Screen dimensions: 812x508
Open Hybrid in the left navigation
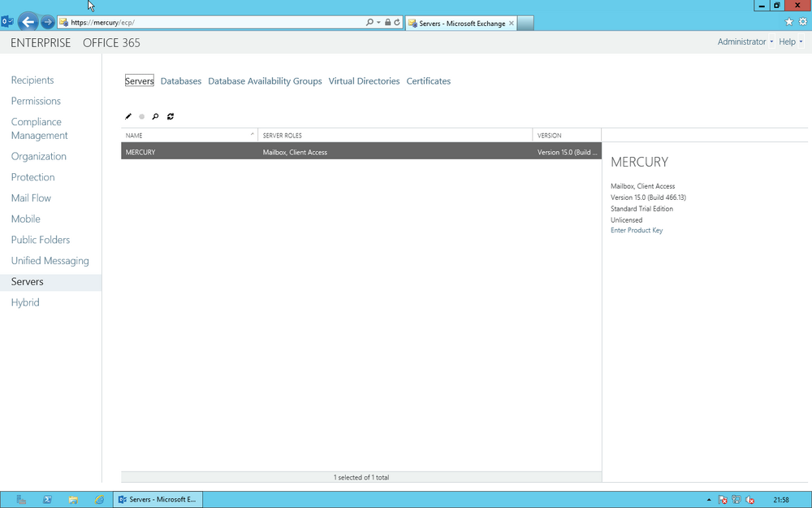[25, 302]
